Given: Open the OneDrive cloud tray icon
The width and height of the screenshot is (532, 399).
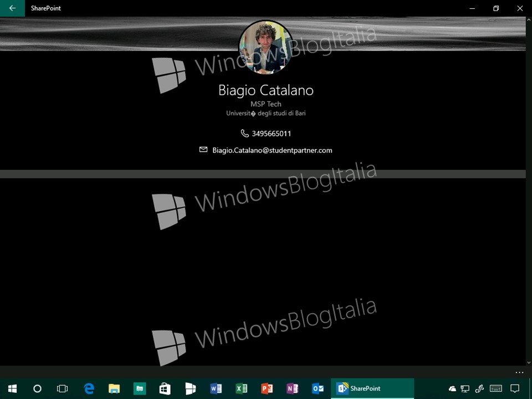Looking at the screenshot, I should coord(452,389).
